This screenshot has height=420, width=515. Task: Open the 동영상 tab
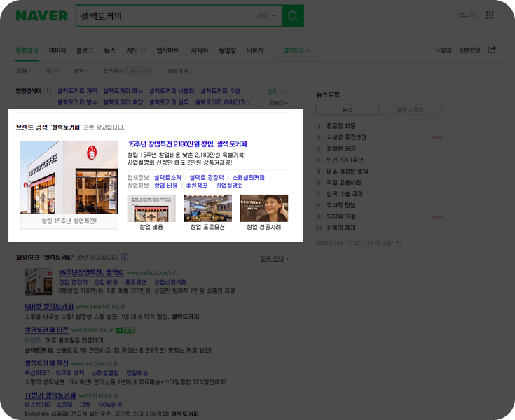point(227,50)
